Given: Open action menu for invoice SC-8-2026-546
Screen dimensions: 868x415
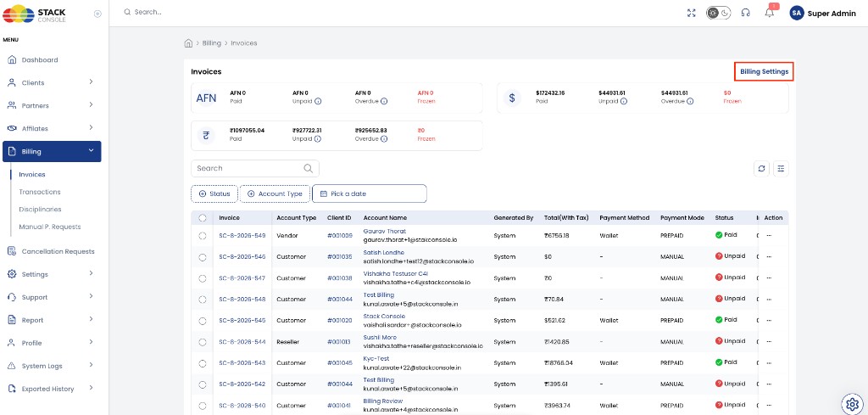Looking at the screenshot, I should pos(769,256).
